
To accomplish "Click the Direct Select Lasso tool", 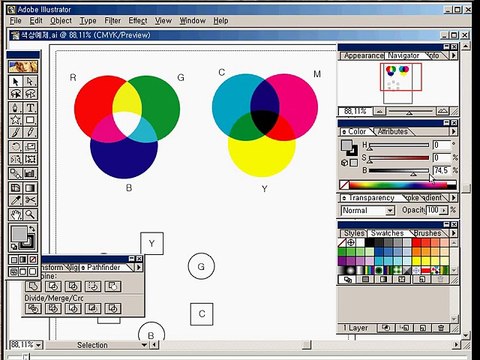I will [x=30, y=94].
